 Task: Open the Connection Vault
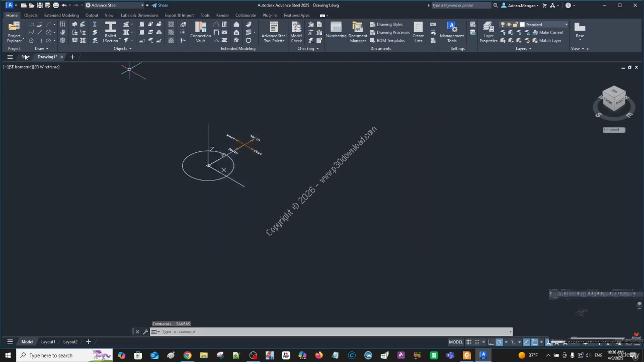[200, 31]
